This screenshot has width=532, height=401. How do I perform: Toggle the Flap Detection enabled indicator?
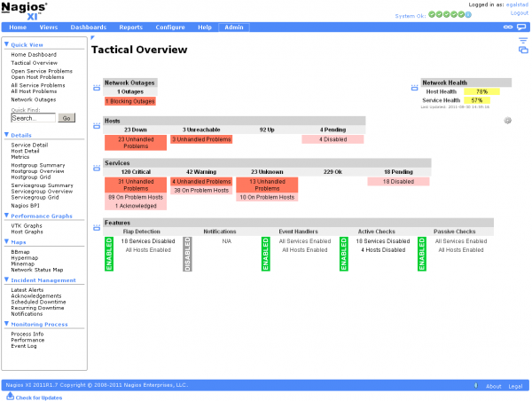pyautogui.click(x=110, y=253)
